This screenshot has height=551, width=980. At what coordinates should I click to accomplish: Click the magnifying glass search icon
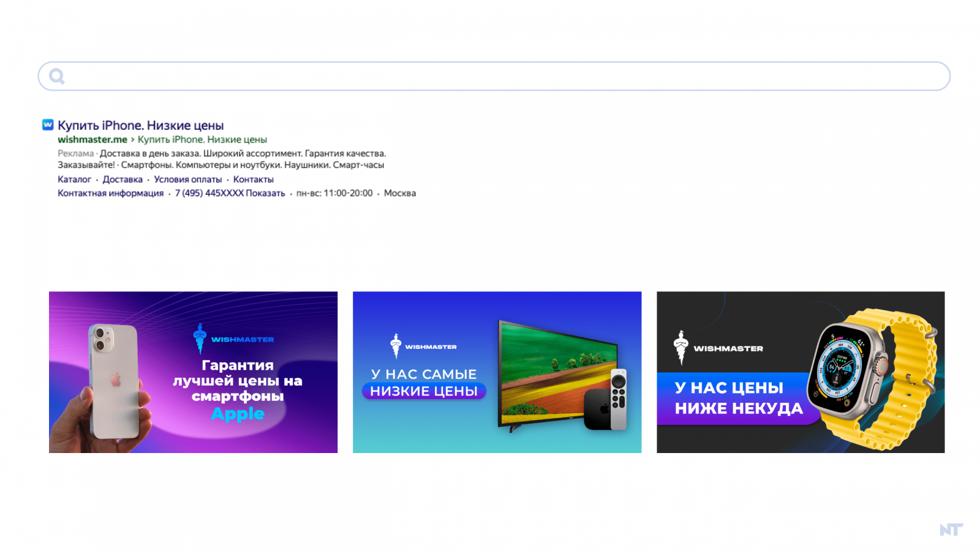[57, 76]
